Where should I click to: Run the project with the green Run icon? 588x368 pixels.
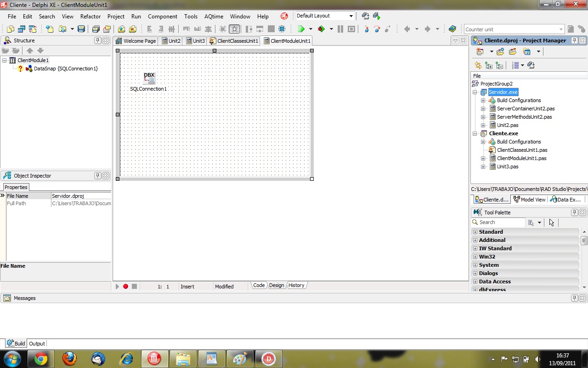(300, 29)
